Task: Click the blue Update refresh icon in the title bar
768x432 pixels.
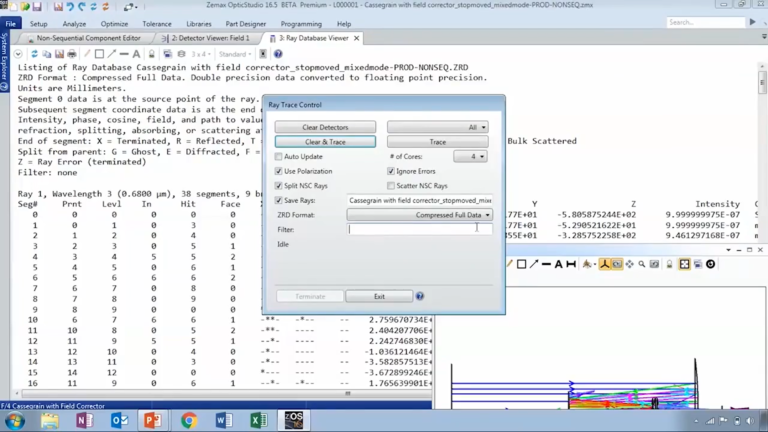Action: point(94,6)
